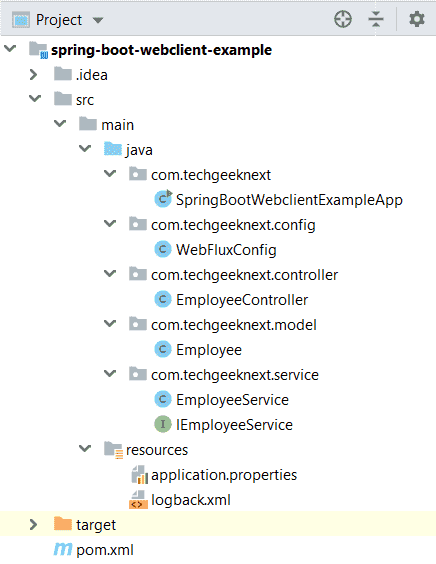The width and height of the screenshot is (436, 564).
Task: Collapse the resources folder
Action: coord(85,448)
